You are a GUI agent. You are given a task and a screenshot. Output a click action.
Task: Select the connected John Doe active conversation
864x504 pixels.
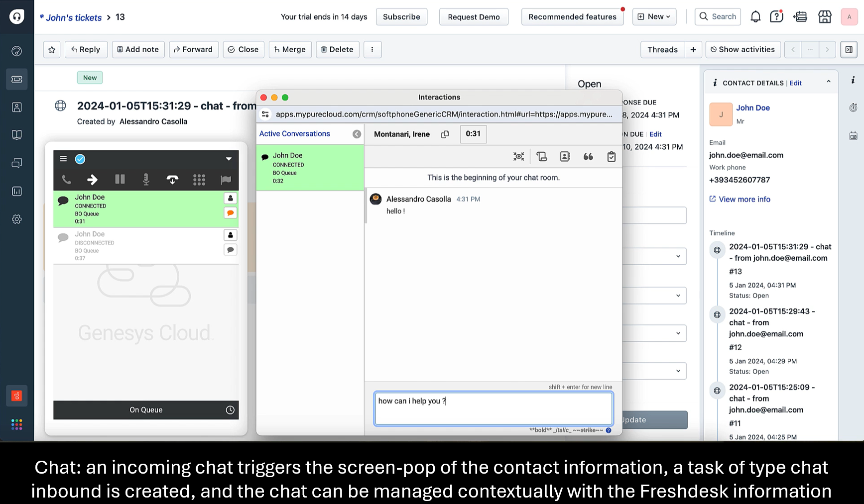point(310,168)
